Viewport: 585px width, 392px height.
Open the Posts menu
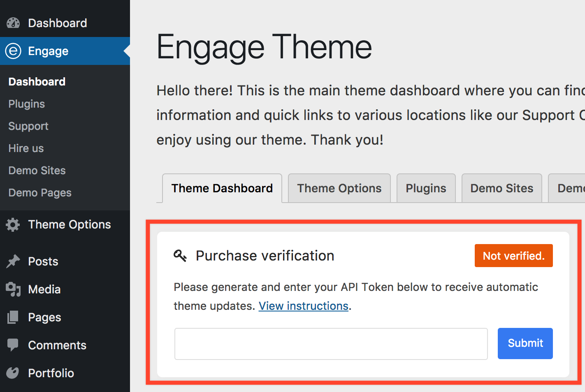(x=65, y=261)
